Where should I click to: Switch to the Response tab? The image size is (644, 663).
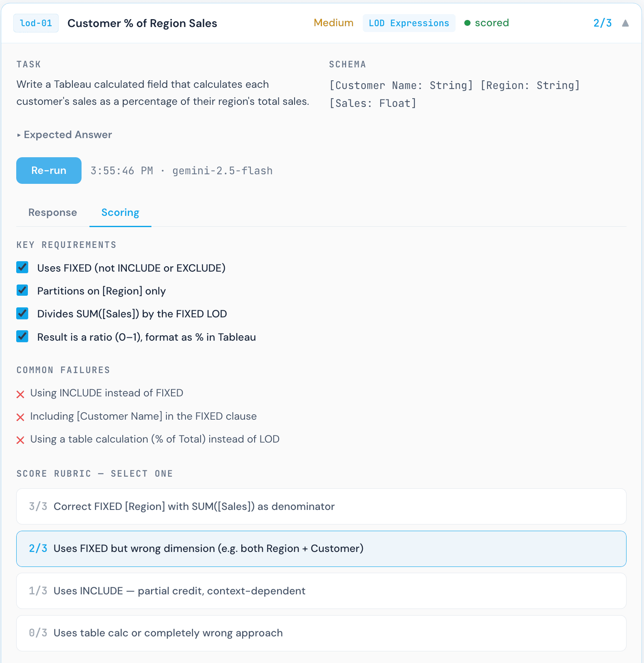tap(53, 213)
